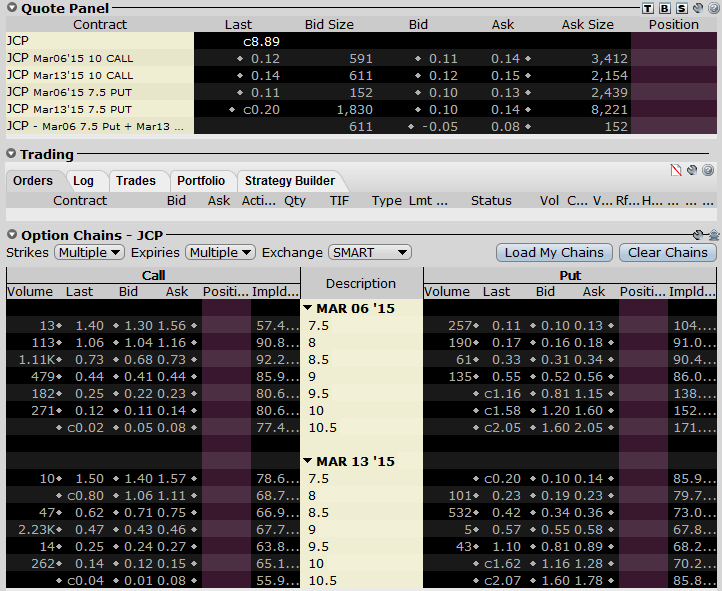Open Option Chains wrench configuration
The height and width of the screenshot is (591, 722).
click(698, 235)
